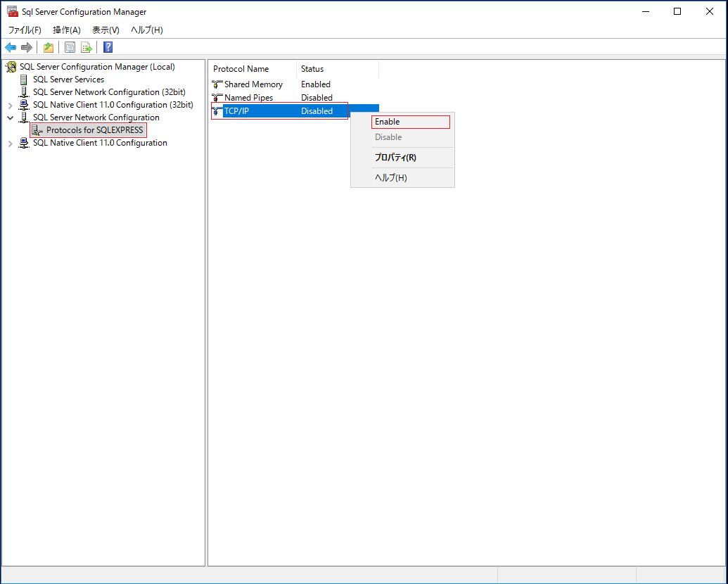Collapse the SQL Server Network Configuration node
The image size is (728, 584).
click(x=11, y=118)
